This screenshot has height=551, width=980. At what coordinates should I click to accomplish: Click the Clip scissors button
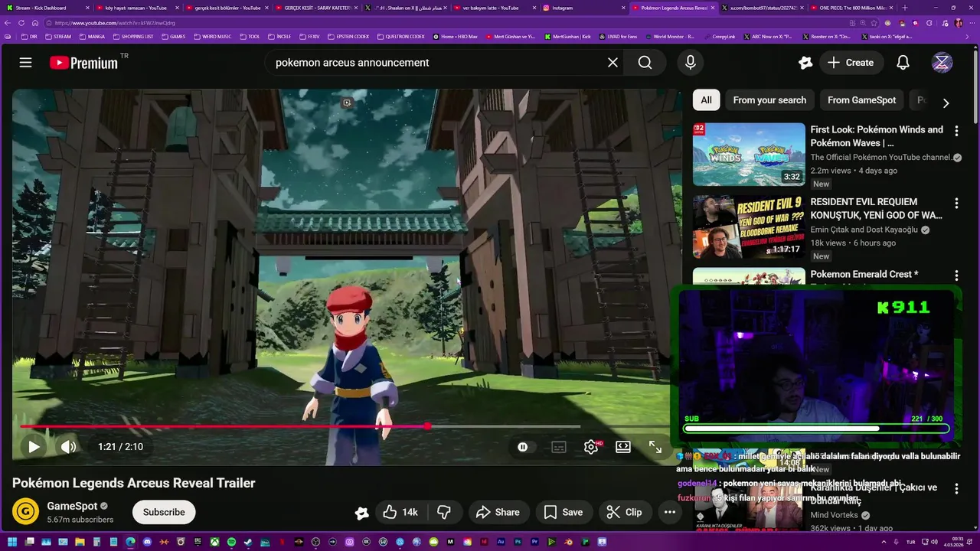point(624,512)
